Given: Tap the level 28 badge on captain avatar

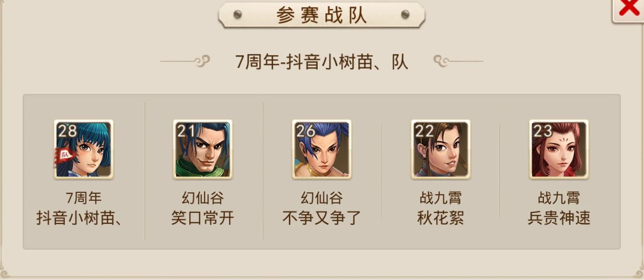Looking at the screenshot, I should 67,131.
